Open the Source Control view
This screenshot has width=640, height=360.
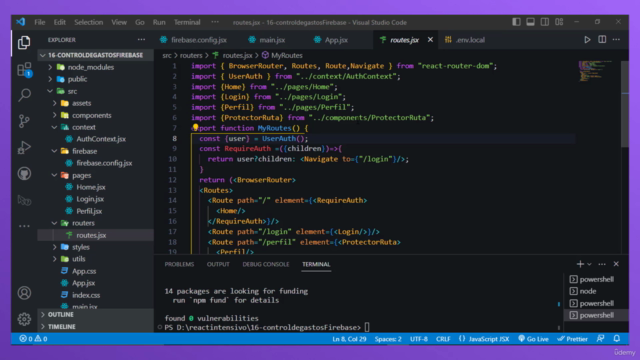pyautogui.click(x=24, y=121)
